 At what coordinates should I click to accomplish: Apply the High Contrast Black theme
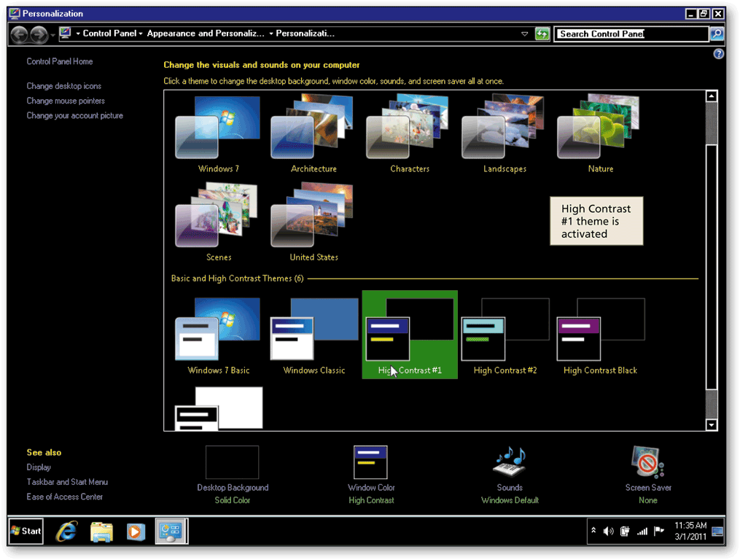coord(600,336)
